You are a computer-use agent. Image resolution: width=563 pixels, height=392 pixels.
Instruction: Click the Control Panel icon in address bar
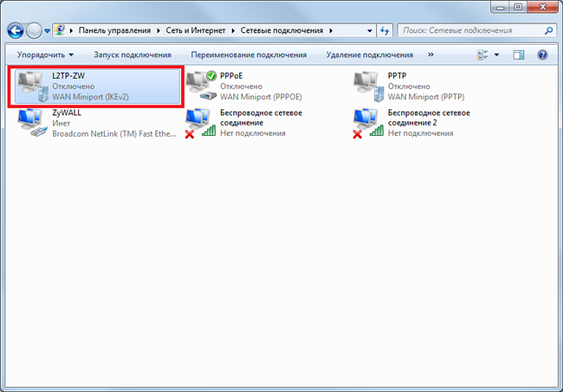pyautogui.click(x=60, y=30)
